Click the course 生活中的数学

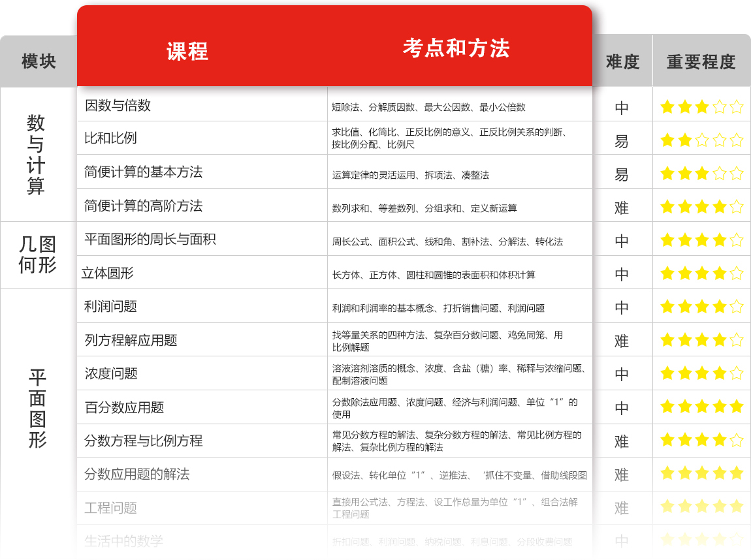pyautogui.click(x=123, y=541)
